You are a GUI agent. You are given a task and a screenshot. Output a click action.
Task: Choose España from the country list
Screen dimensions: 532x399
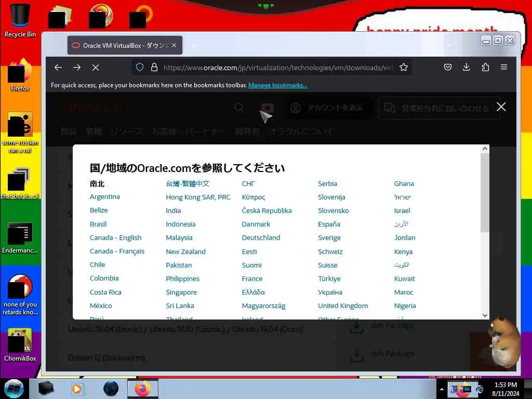click(x=329, y=224)
